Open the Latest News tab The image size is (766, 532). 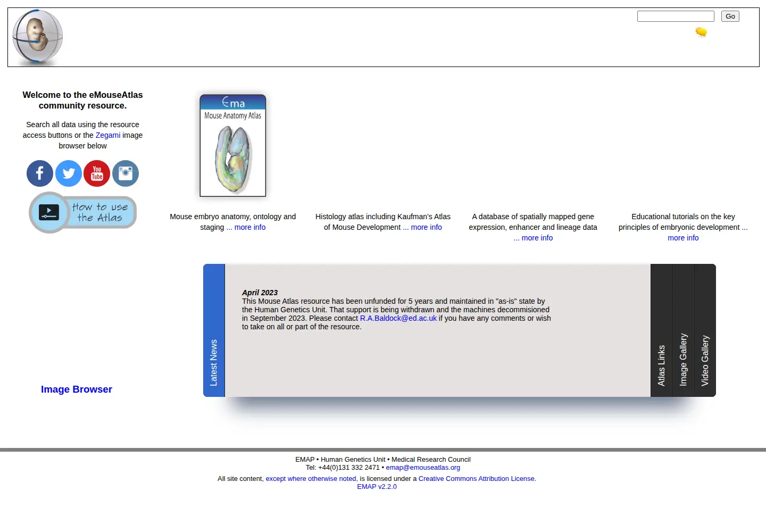[214, 330]
